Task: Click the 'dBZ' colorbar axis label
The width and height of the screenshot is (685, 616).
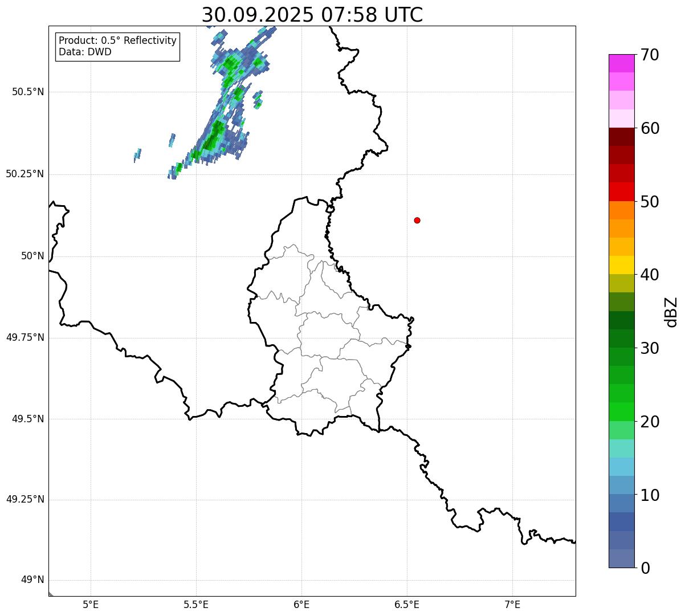Action: pyautogui.click(x=671, y=312)
